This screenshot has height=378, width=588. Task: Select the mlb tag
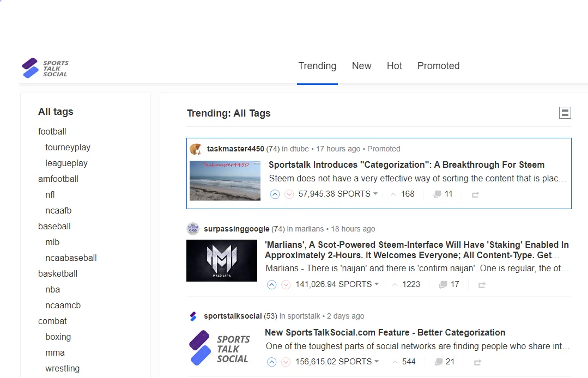tap(52, 242)
